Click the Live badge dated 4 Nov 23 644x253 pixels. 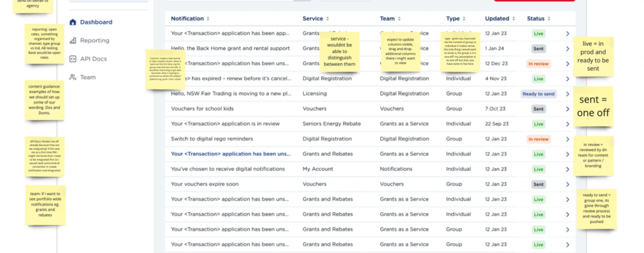[x=538, y=79]
